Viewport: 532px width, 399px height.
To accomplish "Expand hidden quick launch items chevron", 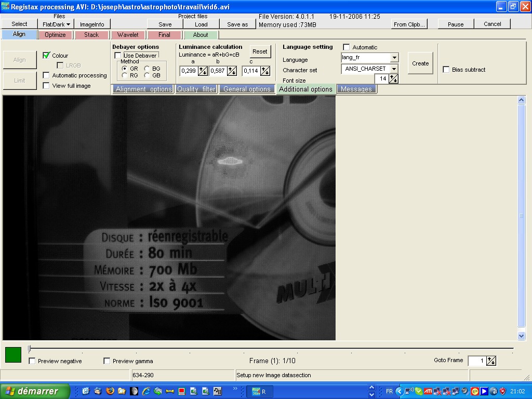I will [x=235, y=389].
